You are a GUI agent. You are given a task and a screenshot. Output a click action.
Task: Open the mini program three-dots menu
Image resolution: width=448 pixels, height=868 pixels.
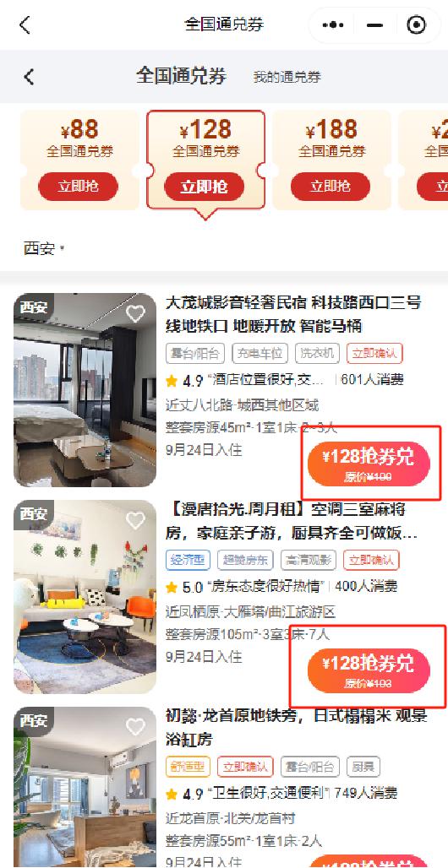point(333,25)
